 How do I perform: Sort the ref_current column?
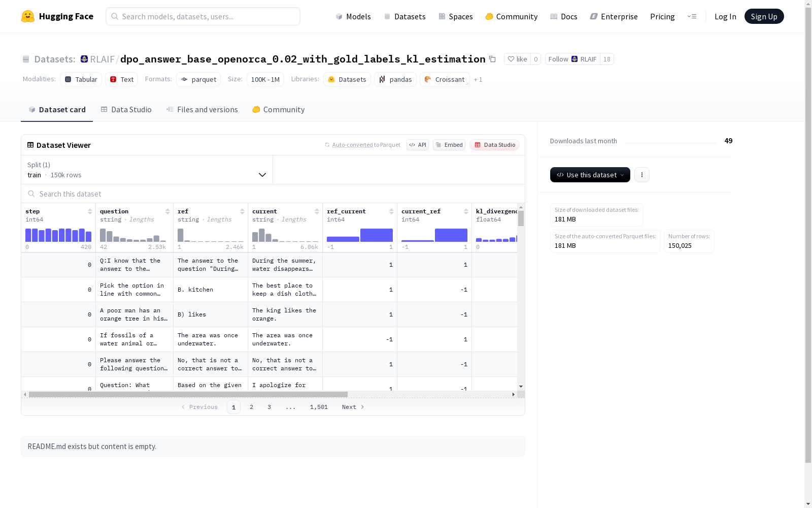point(391,211)
